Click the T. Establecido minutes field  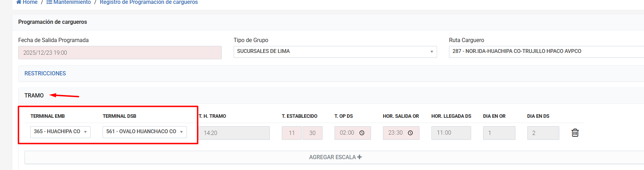coord(312,133)
